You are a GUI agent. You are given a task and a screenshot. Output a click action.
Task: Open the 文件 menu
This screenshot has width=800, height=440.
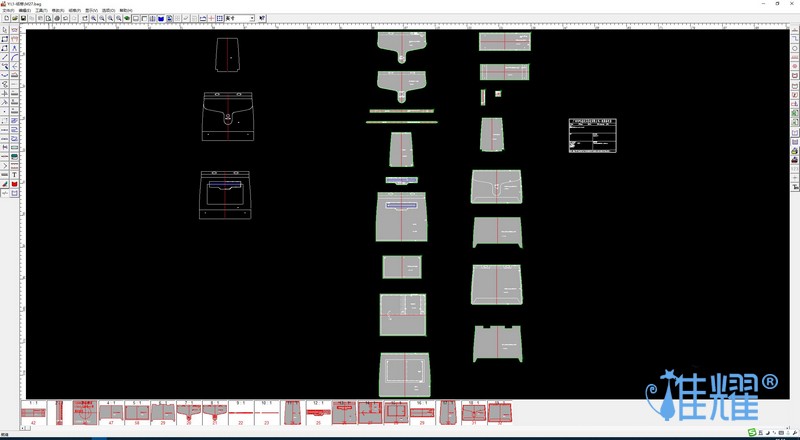point(8,10)
